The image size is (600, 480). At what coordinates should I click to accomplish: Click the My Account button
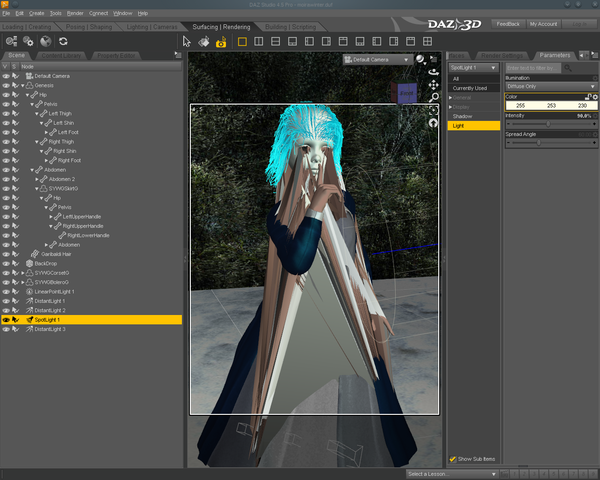[x=543, y=23]
